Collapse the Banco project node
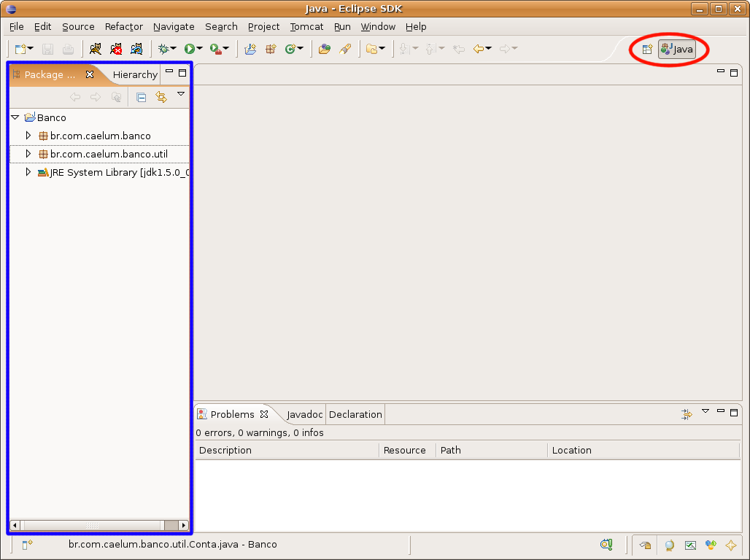750x560 pixels. point(15,117)
